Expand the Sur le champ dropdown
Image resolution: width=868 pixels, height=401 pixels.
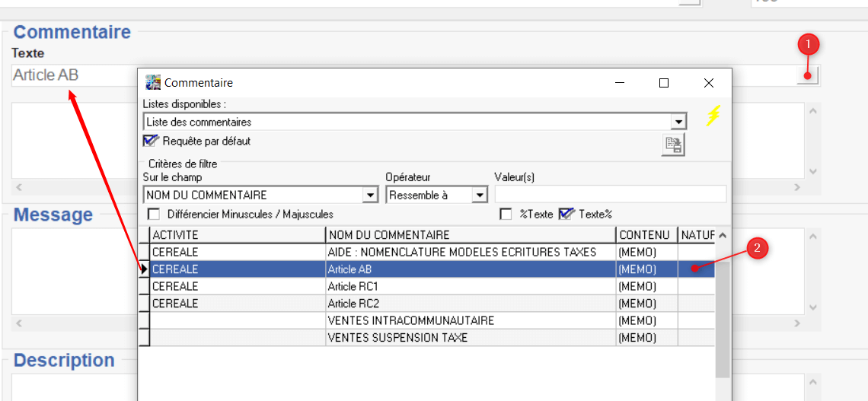370,196
